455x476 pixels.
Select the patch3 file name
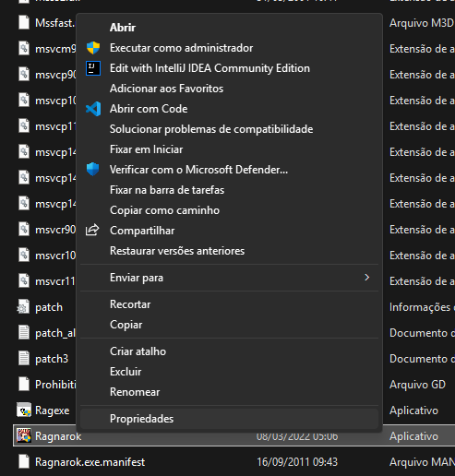[x=52, y=359]
